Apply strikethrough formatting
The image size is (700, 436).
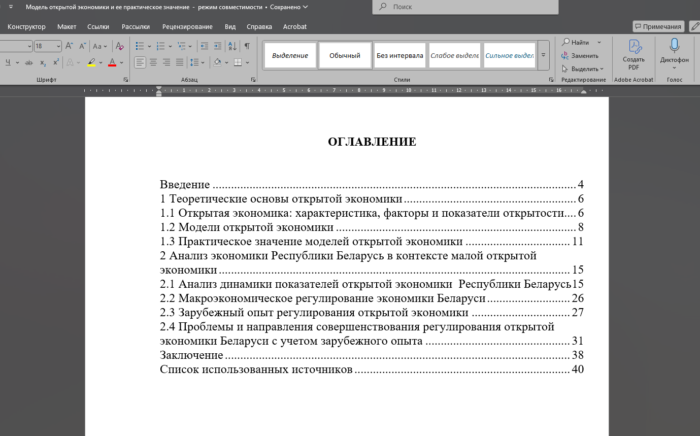pos(29,62)
